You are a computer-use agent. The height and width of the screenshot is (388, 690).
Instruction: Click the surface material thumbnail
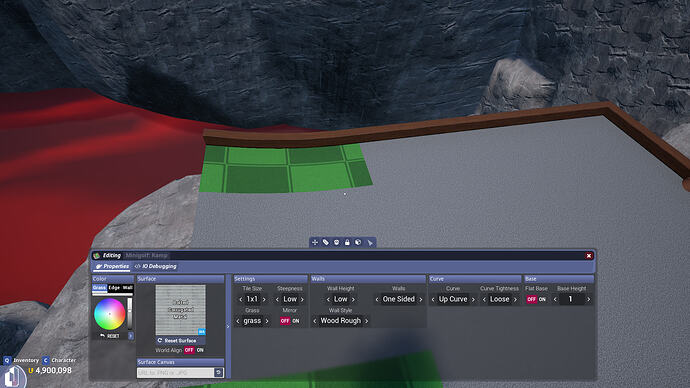pyautogui.click(x=180, y=310)
